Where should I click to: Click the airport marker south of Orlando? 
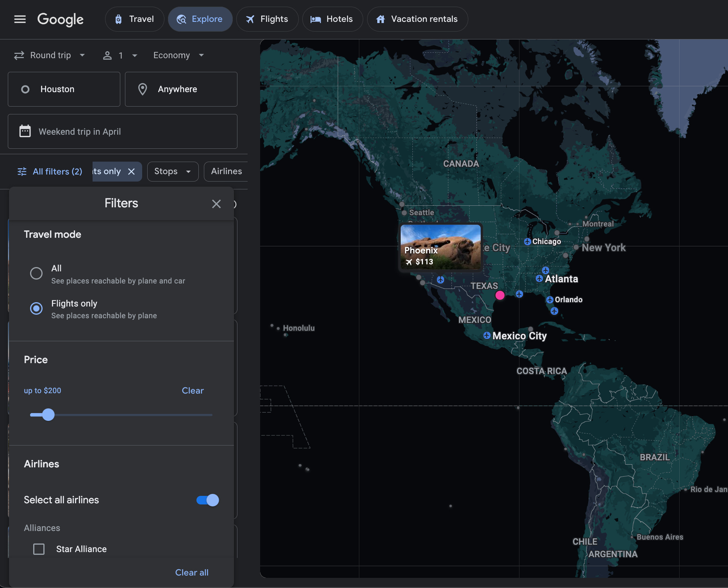[x=554, y=311]
